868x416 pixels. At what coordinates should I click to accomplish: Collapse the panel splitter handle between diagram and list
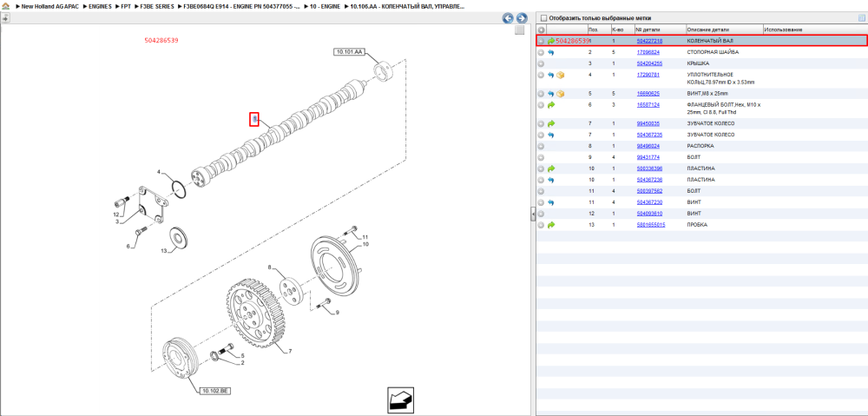pyautogui.click(x=533, y=214)
